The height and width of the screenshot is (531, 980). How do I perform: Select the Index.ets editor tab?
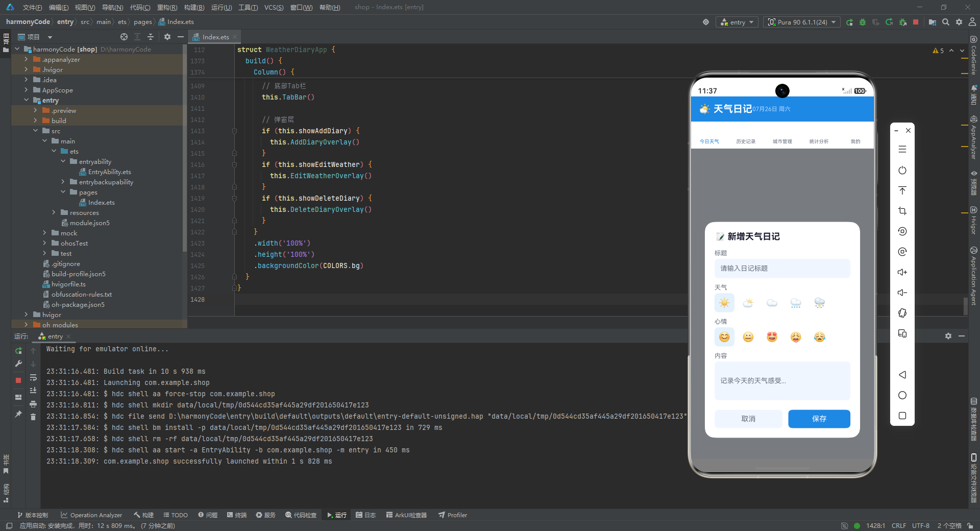click(215, 37)
